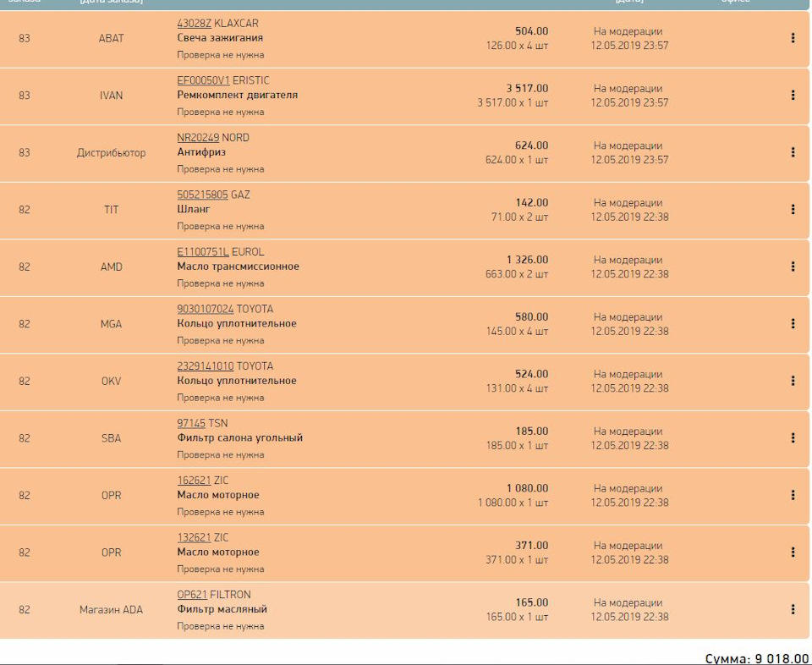Click total price 524.00
The height and width of the screenshot is (665, 812).
tap(531, 374)
